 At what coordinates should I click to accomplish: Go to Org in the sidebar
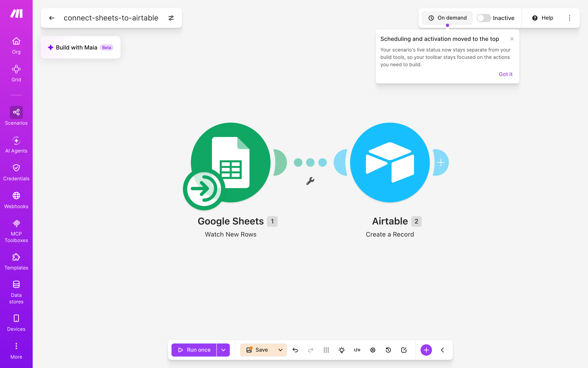(x=16, y=46)
